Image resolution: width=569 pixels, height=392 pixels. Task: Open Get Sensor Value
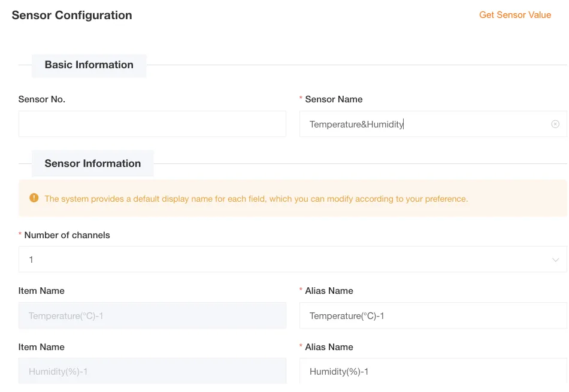(514, 14)
